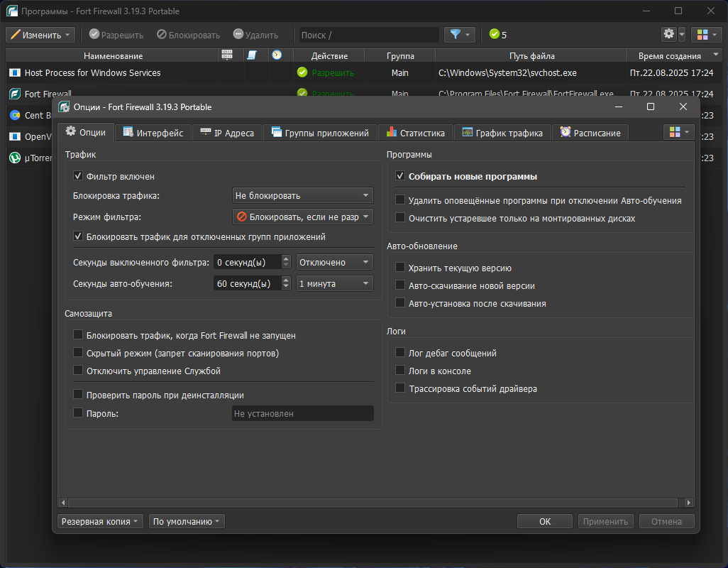
Task: Click the pencil icon on Изменить button
Action: [16, 35]
